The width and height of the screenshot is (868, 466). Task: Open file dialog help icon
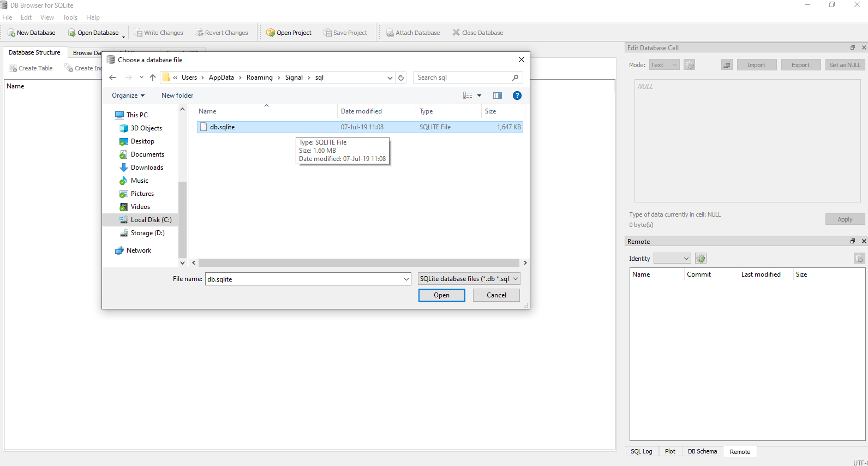coord(517,95)
